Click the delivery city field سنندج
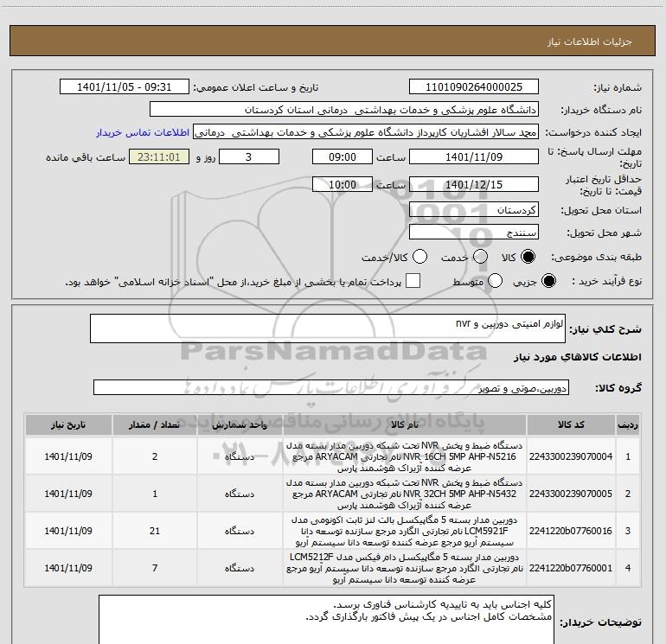This screenshot has width=666, height=644. [474, 233]
